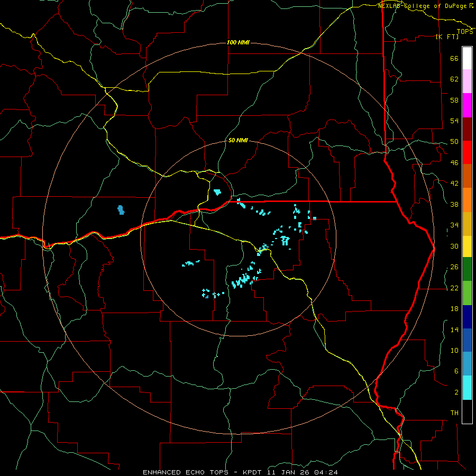
Task: Click the '14' legend value
Action: (x=454, y=329)
